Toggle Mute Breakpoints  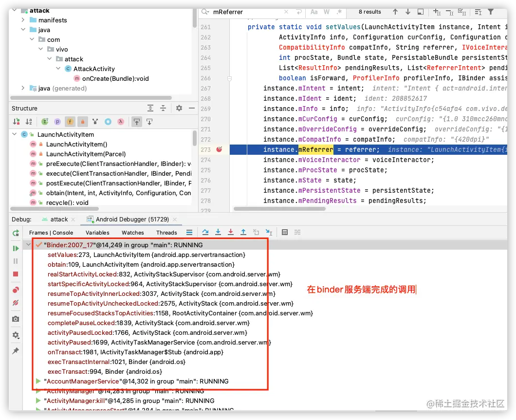tap(16, 303)
